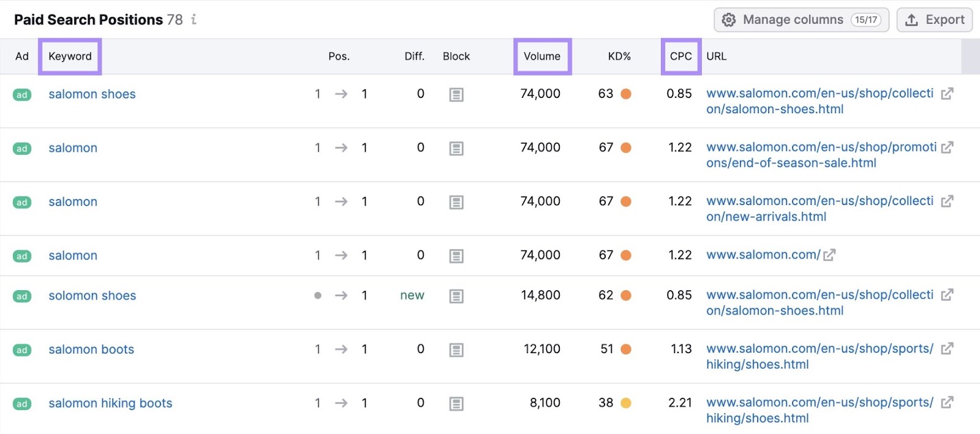Click the gear icon on Manage columns

point(729,19)
